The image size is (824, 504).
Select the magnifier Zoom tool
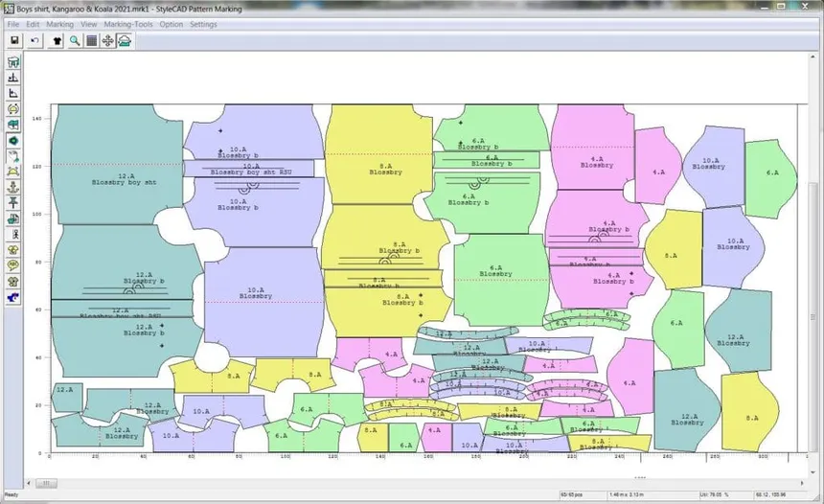[74, 41]
